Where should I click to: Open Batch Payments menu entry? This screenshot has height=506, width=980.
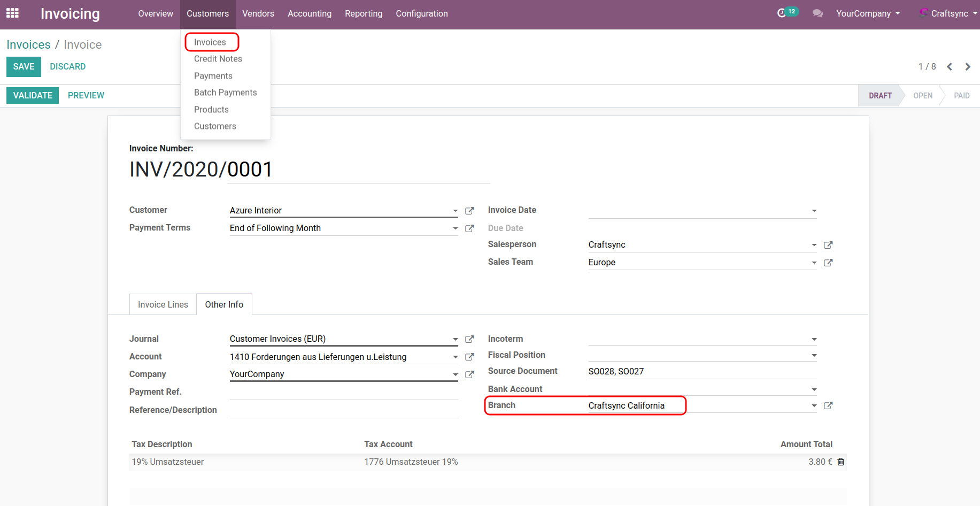(225, 93)
